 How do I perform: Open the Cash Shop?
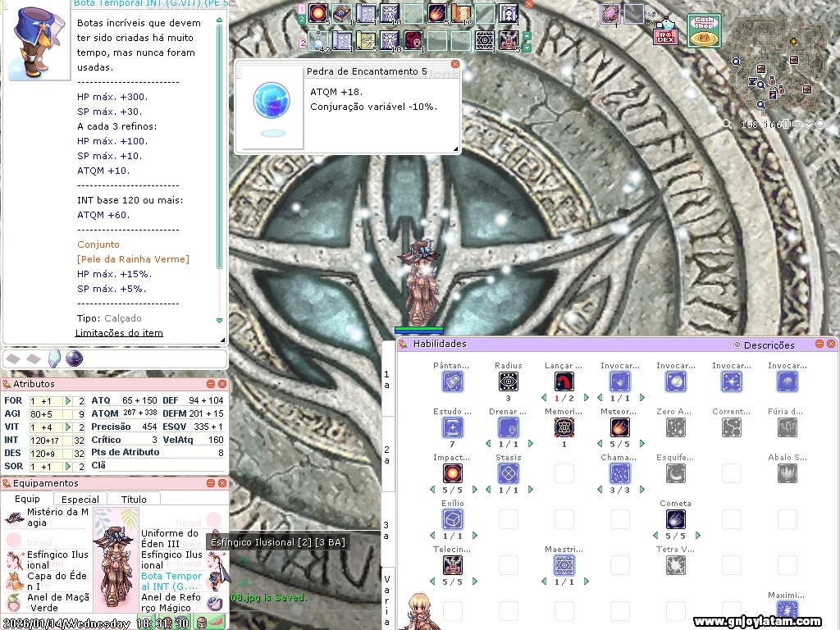click(704, 31)
